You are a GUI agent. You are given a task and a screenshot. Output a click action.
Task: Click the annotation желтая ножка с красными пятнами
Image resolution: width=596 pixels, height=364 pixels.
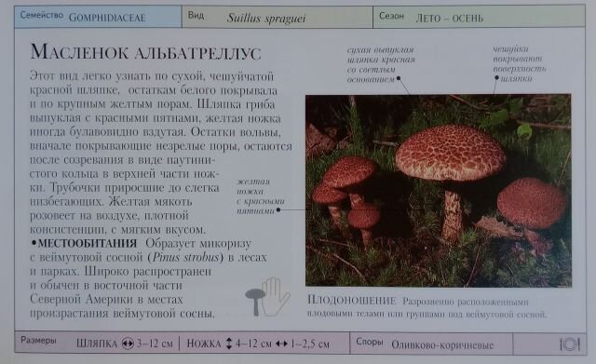(261, 196)
